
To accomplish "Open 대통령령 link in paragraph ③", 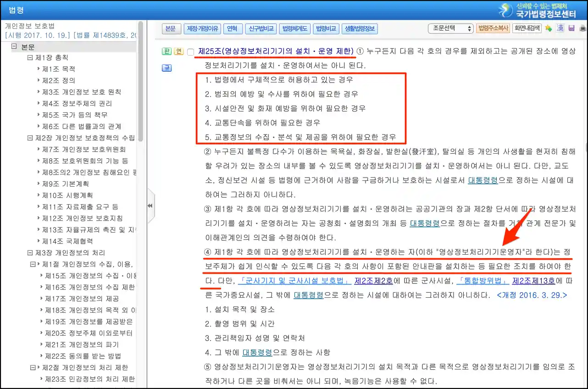I will (x=425, y=223).
